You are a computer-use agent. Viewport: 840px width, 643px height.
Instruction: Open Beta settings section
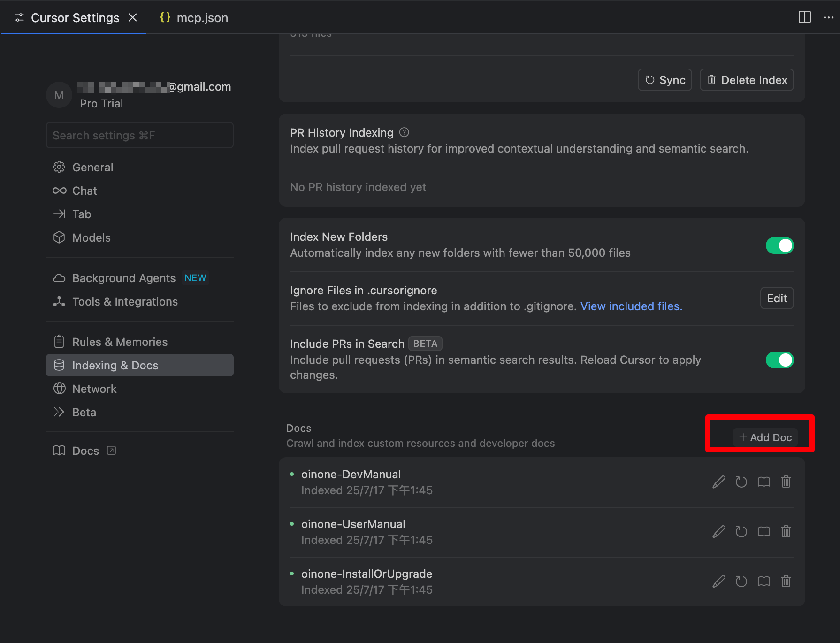(140, 412)
